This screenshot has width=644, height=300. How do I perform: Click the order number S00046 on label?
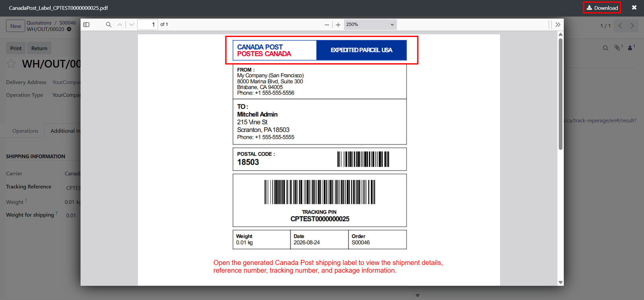pyautogui.click(x=361, y=242)
